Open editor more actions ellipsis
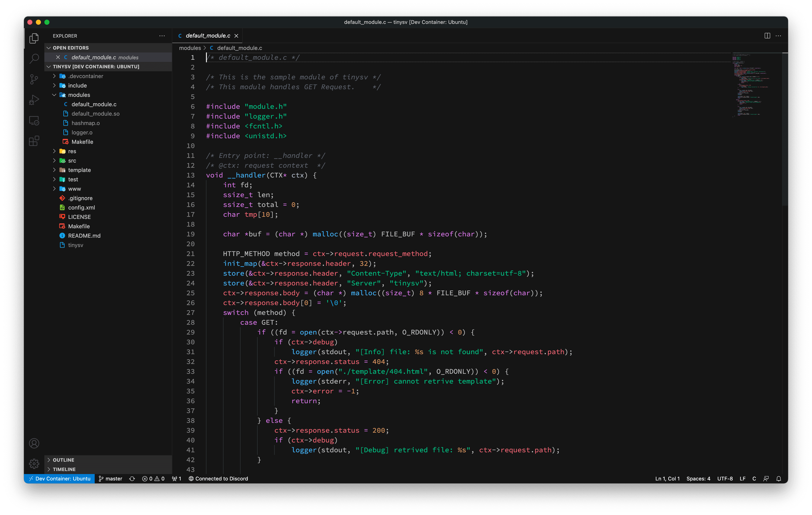Image resolution: width=812 pixels, height=515 pixels. [778, 36]
